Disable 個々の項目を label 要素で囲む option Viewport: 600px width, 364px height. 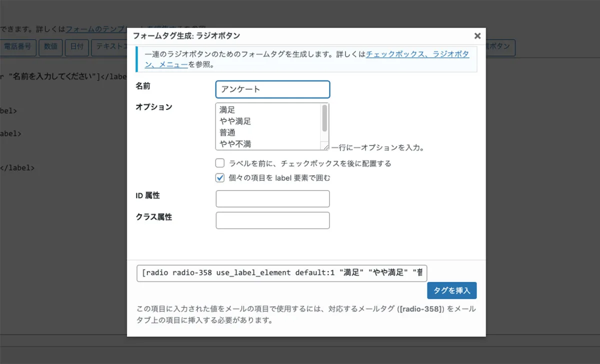tap(219, 177)
